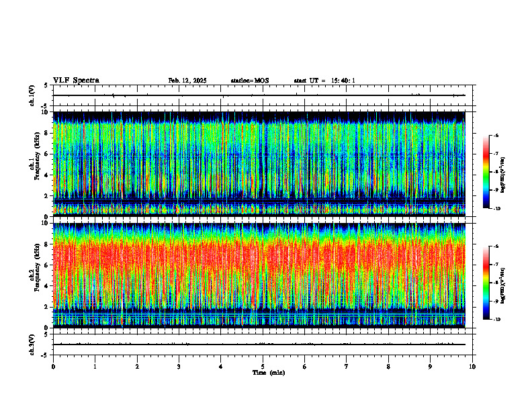
Task: Click the "-8" label on ch.2 color scale
Action: (496, 283)
